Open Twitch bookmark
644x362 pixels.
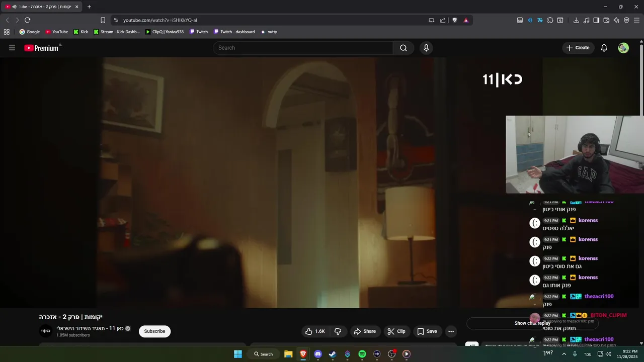(x=199, y=32)
